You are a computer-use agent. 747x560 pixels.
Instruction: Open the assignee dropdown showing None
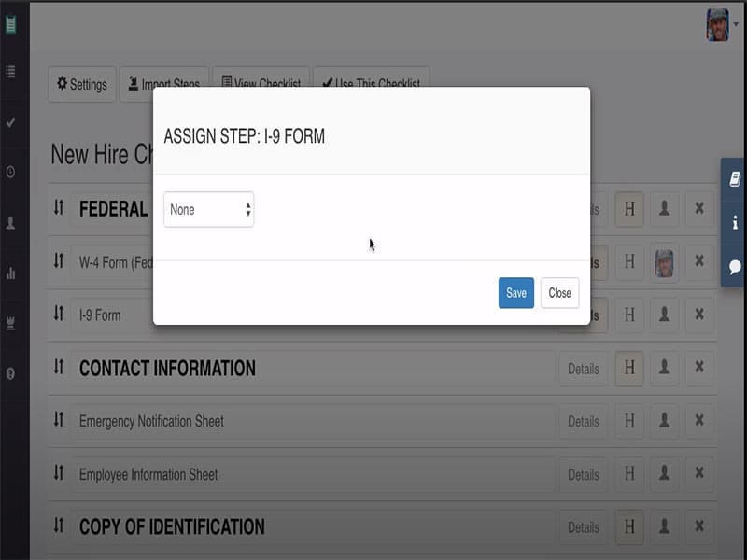[208, 209]
